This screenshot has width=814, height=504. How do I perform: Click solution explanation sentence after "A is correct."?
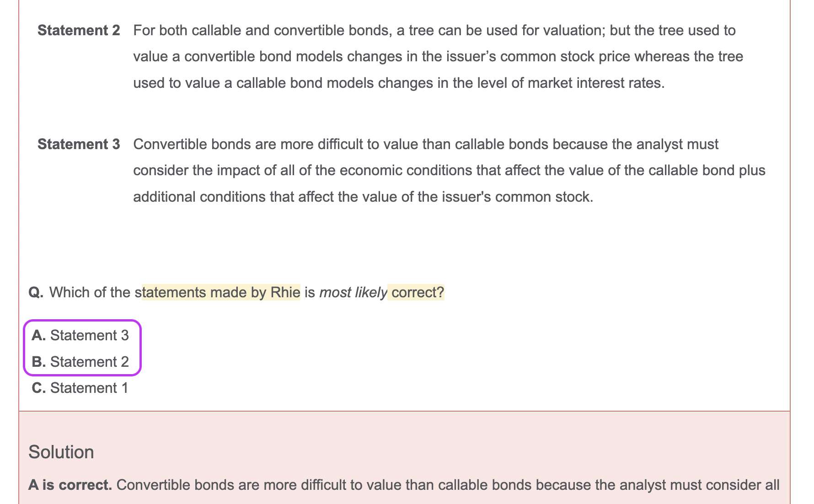click(x=448, y=485)
